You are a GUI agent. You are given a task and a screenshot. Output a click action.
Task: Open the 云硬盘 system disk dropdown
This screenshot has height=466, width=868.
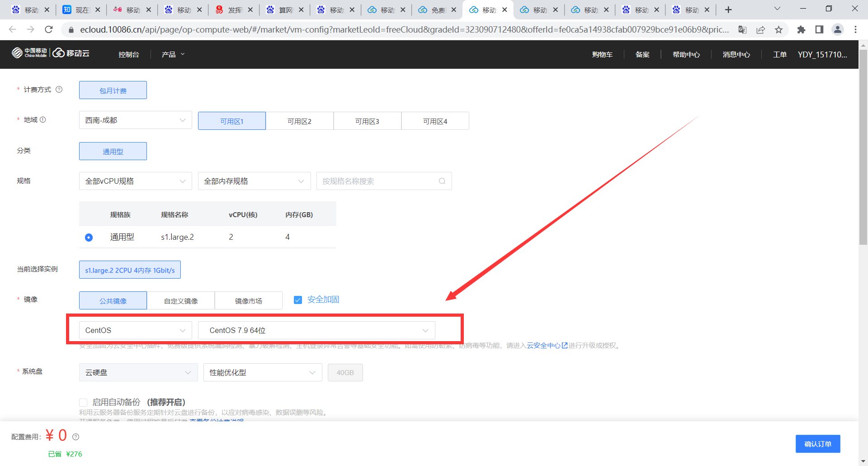coord(138,372)
